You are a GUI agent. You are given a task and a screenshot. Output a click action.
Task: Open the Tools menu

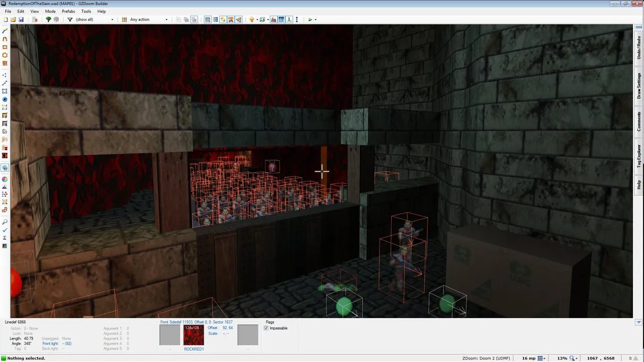tap(86, 11)
